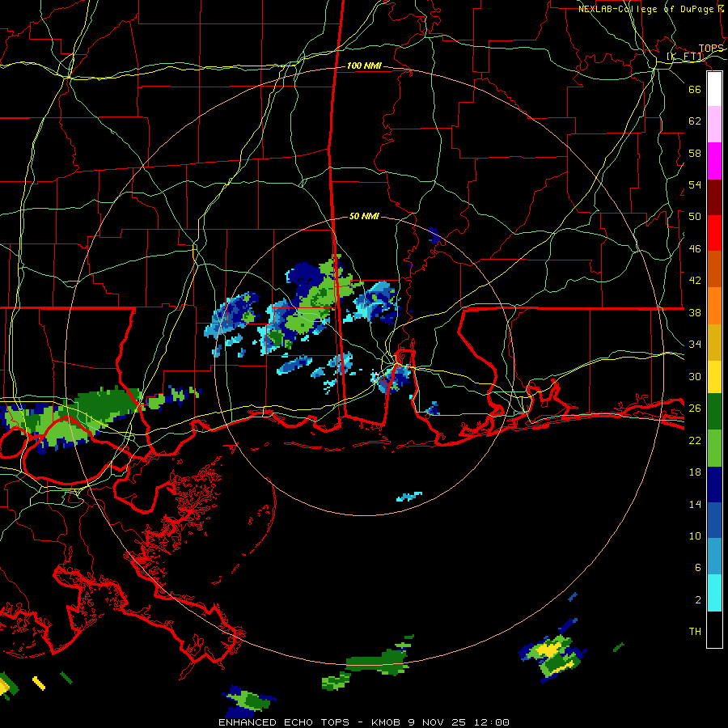Screen dimensions: 728x728
Task: Click the 14 legend value
Action: [x=695, y=504]
